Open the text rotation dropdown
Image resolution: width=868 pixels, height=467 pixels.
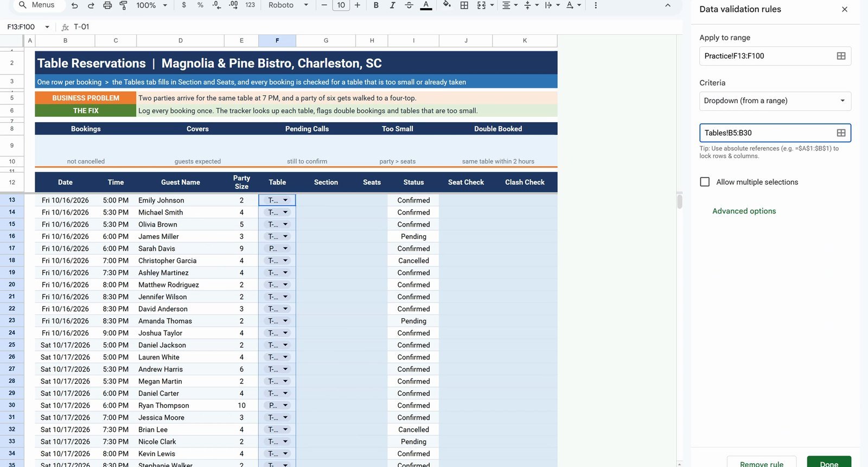pyautogui.click(x=573, y=5)
